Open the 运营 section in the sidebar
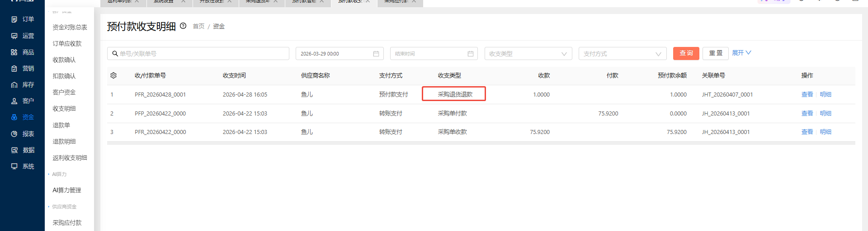Screen dimensions: 868x231 tap(23, 36)
